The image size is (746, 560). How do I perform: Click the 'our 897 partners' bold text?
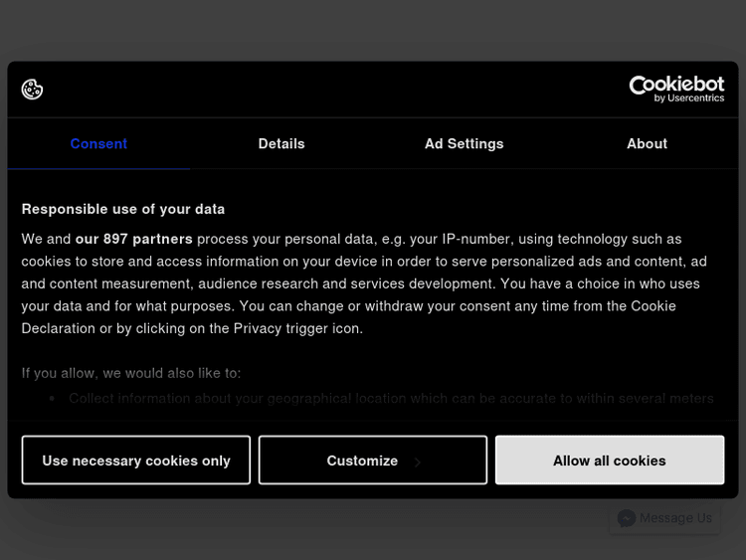tap(134, 239)
